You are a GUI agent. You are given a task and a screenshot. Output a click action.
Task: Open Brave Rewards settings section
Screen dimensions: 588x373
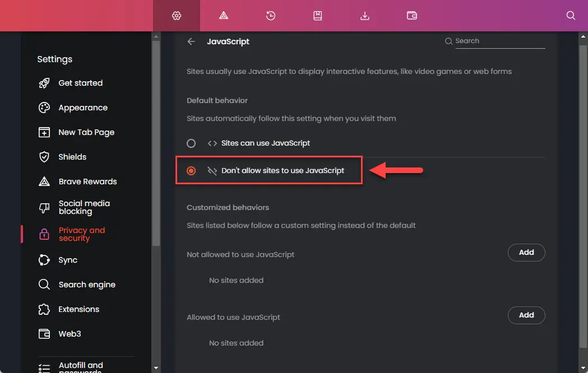click(88, 181)
